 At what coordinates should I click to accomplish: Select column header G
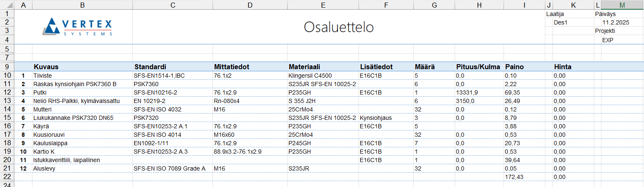coord(434,5)
